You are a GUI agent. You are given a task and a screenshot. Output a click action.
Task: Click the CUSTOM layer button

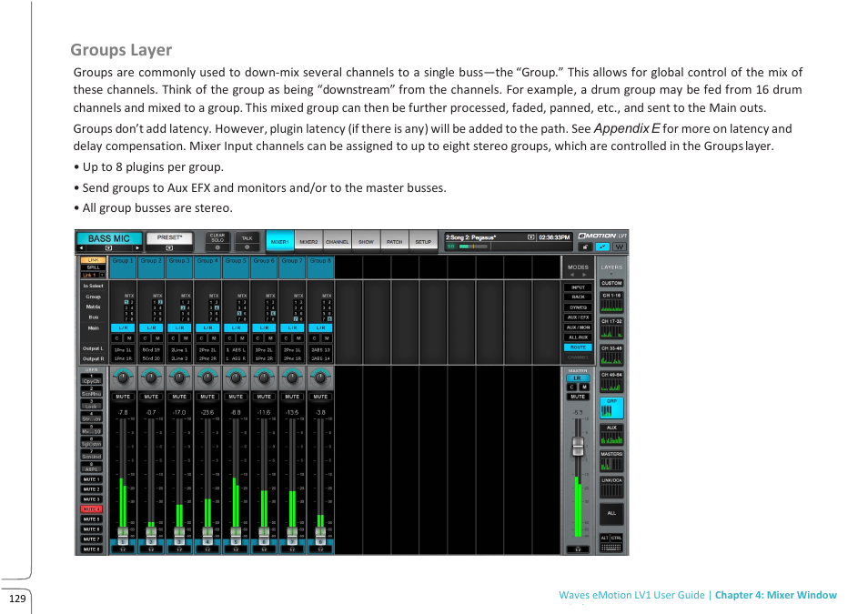tap(611, 283)
